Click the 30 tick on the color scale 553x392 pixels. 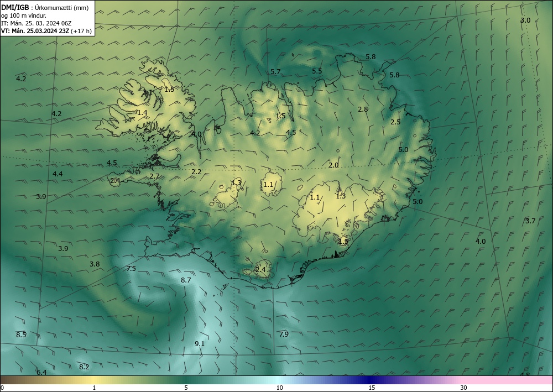464,388
